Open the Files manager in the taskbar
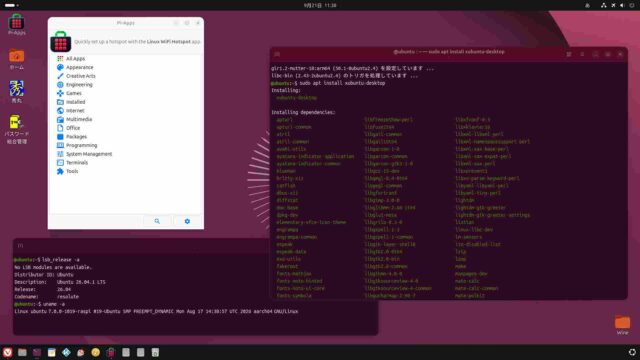Viewport: 640px width, 360px height. pos(22,352)
